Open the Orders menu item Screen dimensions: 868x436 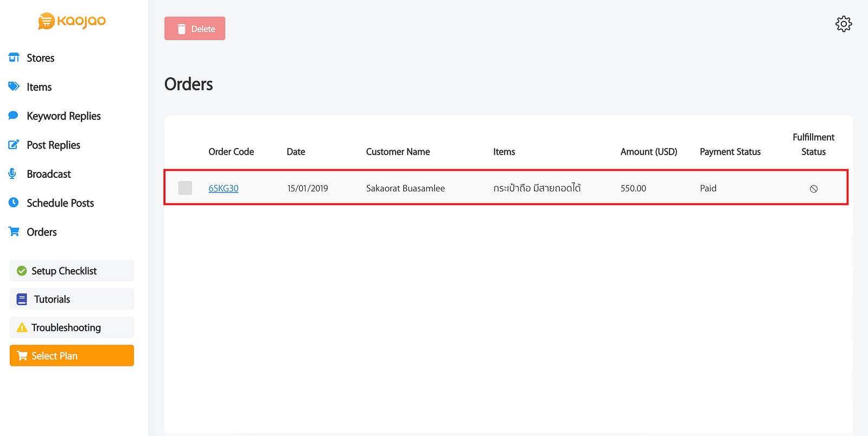click(42, 232)
